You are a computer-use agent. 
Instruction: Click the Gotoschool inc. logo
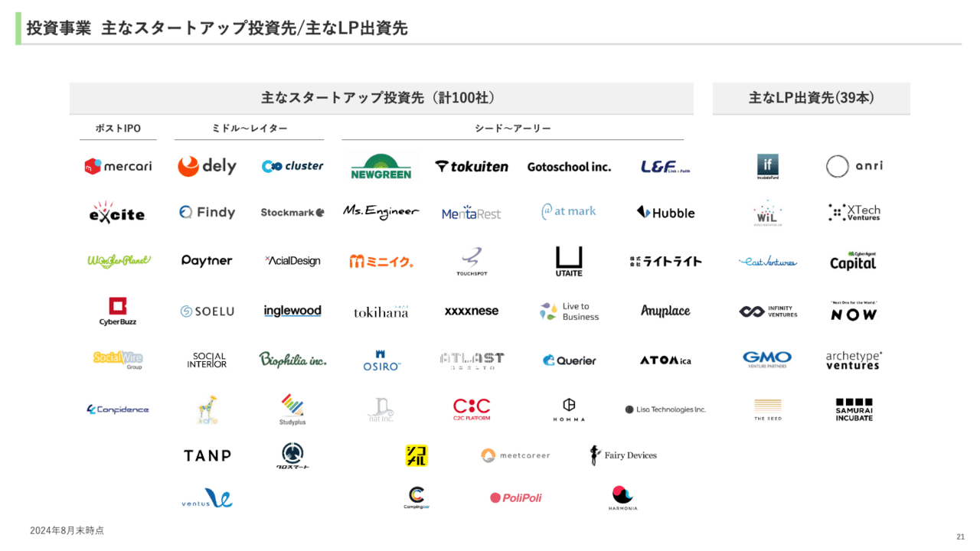coord(569,166)
